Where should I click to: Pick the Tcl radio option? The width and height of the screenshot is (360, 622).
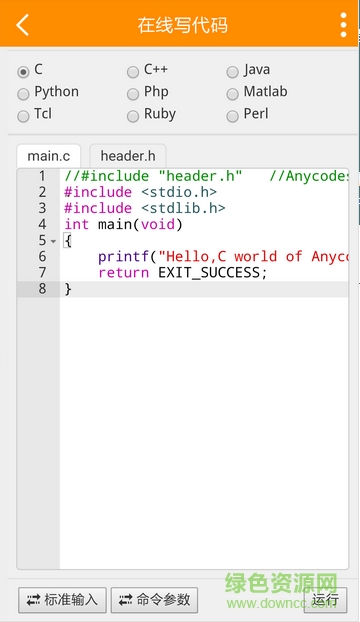point(23,116)
